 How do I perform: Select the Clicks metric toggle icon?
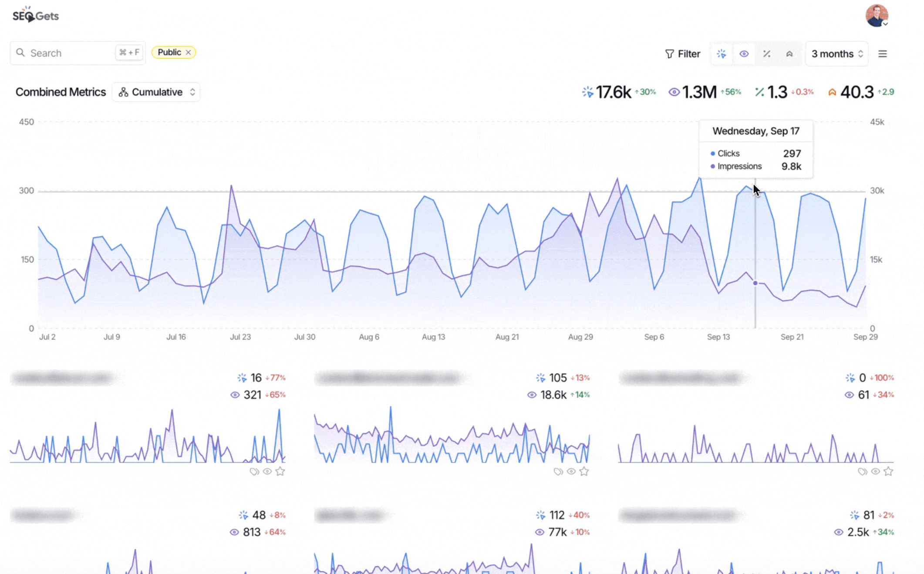click(721, 54)
